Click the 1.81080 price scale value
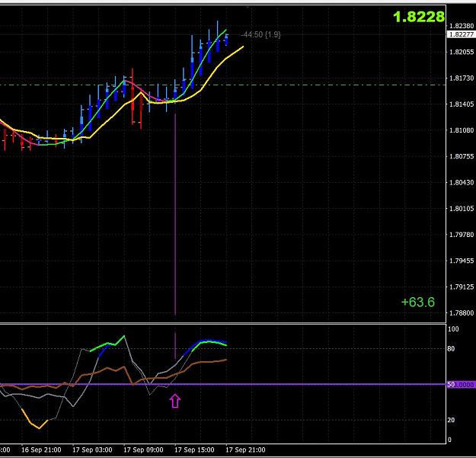 pyautogui.click(x=461, y=130)
